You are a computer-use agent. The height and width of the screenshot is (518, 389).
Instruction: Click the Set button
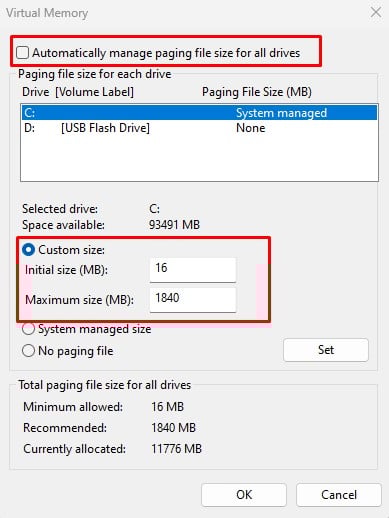326,350
